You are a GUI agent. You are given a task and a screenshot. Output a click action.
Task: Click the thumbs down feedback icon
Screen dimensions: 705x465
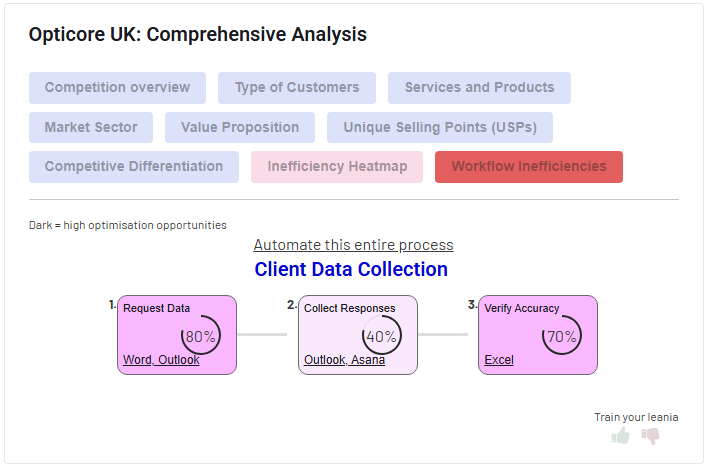coord(651,436)
